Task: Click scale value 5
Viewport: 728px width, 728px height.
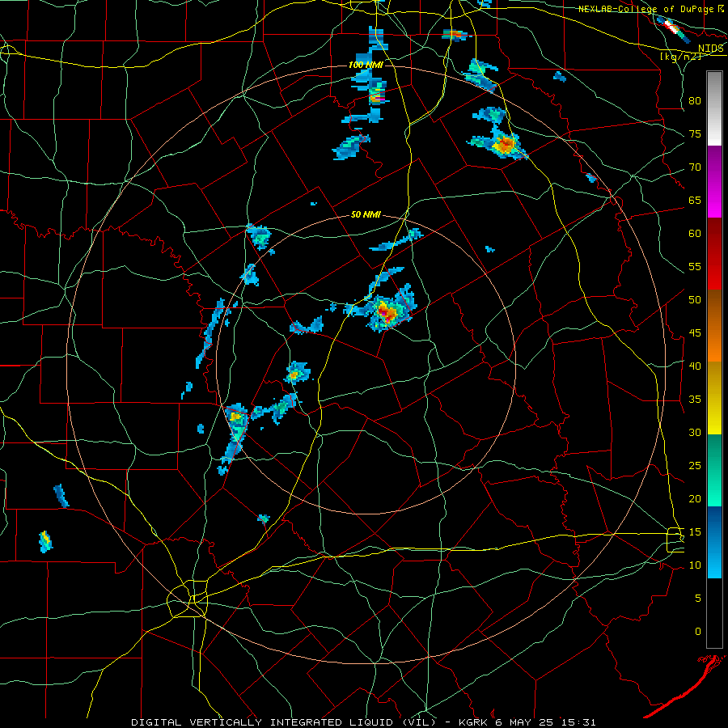Action: tap(698, 599)
